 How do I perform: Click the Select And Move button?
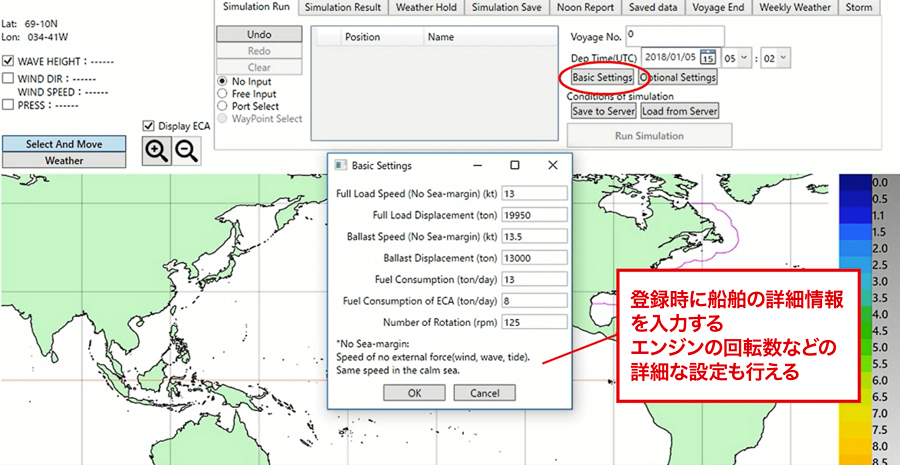64,144
